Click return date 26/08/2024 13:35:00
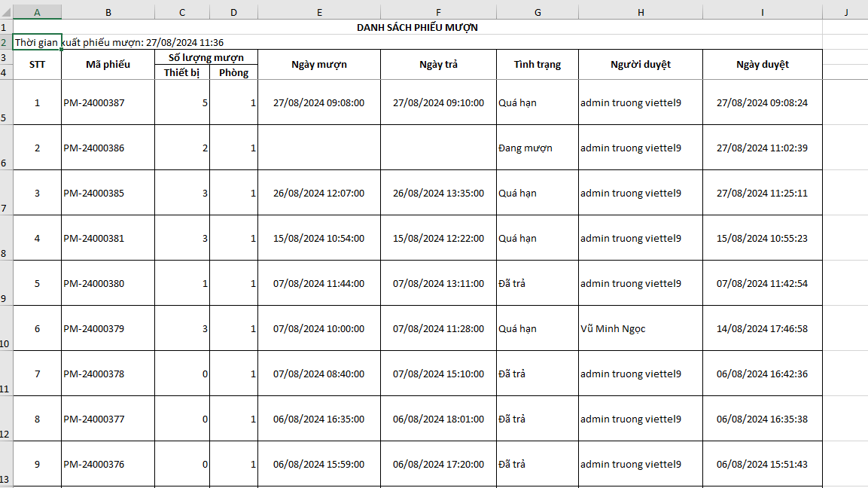This screenshot has width=868, height=488. click(x=438, y=193)
